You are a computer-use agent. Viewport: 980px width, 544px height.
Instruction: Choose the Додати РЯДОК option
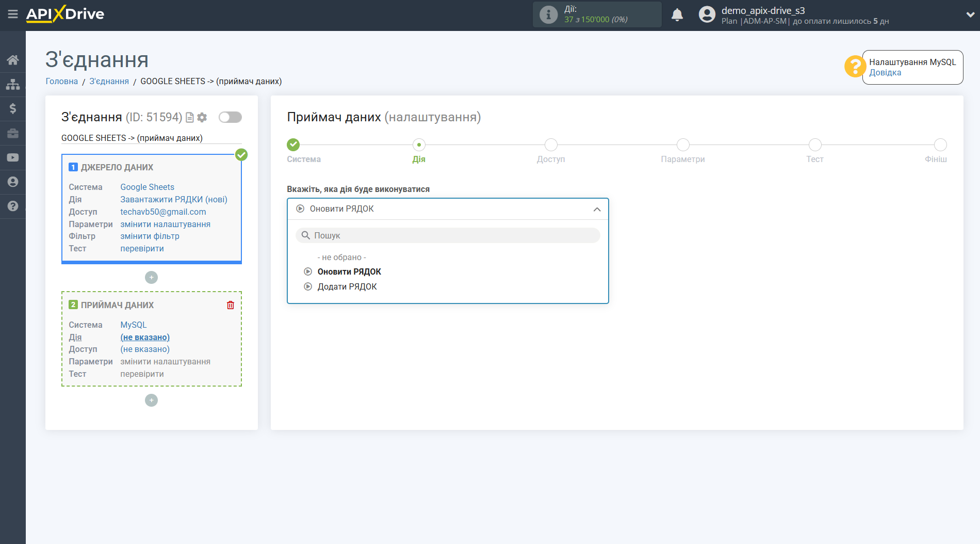(x=347, y=286)
